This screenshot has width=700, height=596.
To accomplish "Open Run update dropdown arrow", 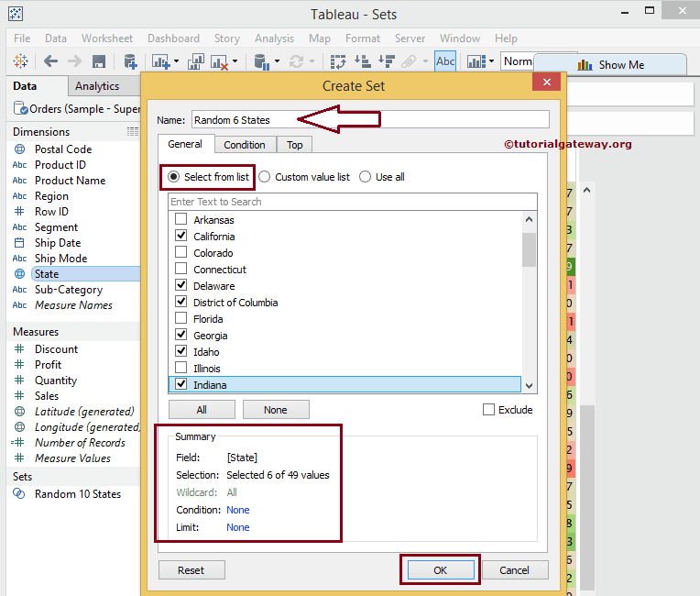I will click(x=312, y=61).
